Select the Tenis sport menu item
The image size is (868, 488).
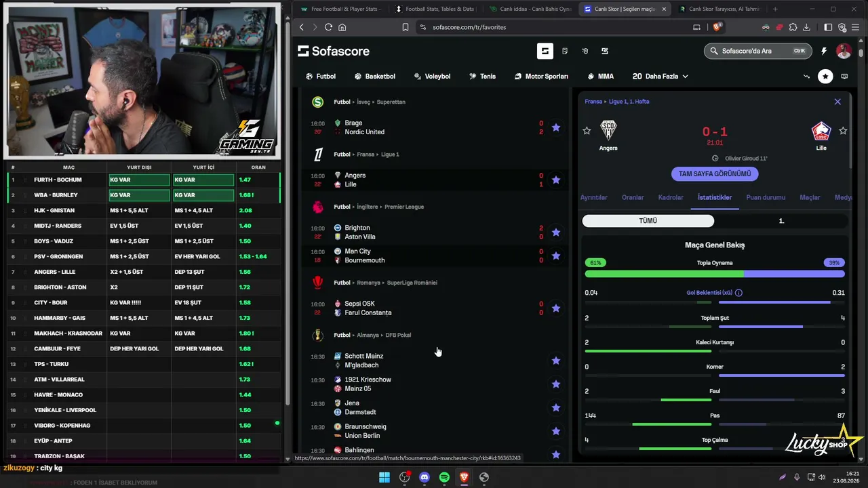pyautogui.click(x=482, y=77)
